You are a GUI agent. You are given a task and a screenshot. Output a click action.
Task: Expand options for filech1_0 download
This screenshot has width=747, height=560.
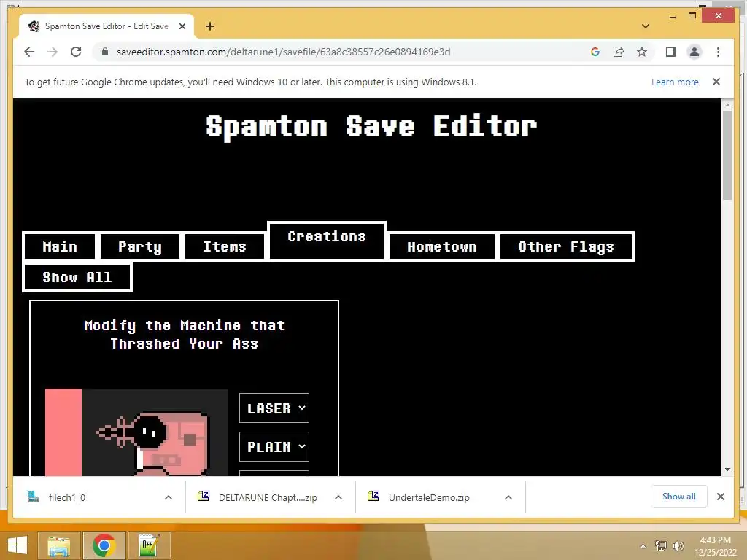(169, 497)
